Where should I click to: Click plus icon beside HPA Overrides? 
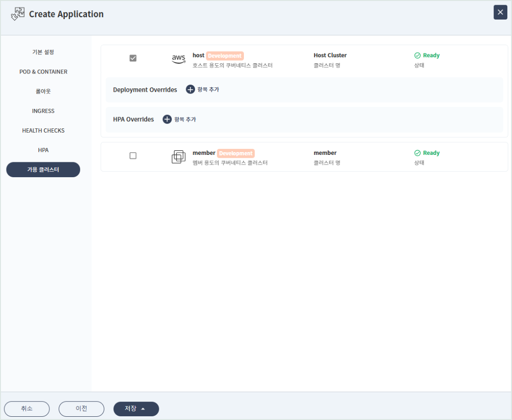click(167, 119)
